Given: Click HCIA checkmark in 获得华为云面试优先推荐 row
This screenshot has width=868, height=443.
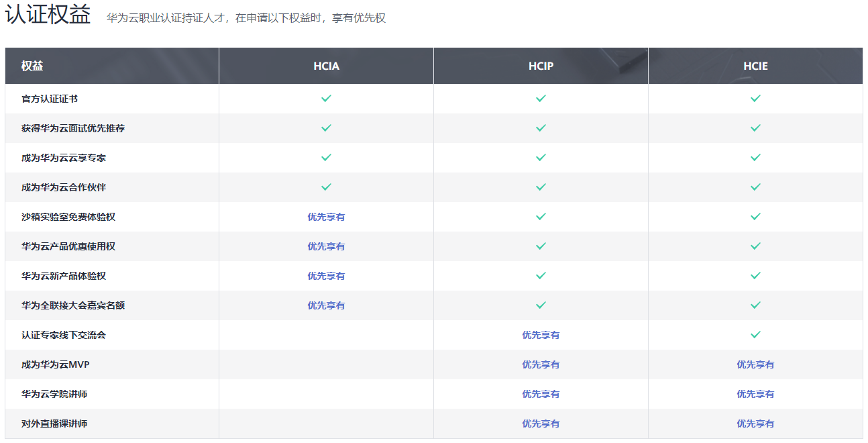Looking at the screenshot, I should 326,128.
